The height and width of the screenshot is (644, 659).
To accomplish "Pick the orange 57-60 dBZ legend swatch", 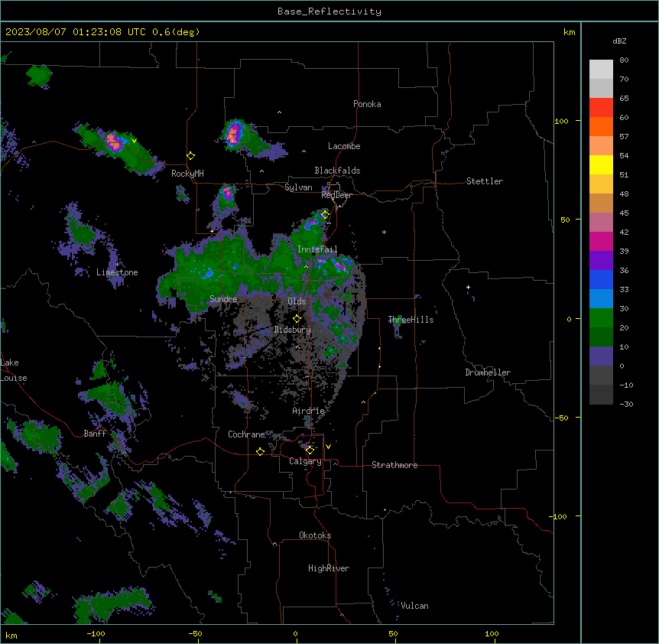I will [x=601, y=126].
